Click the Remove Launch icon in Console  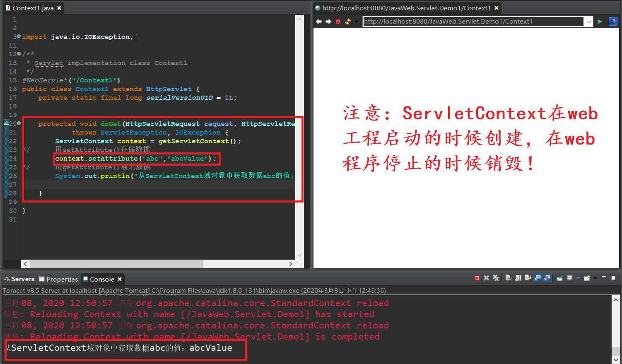[x=486, y=278]
